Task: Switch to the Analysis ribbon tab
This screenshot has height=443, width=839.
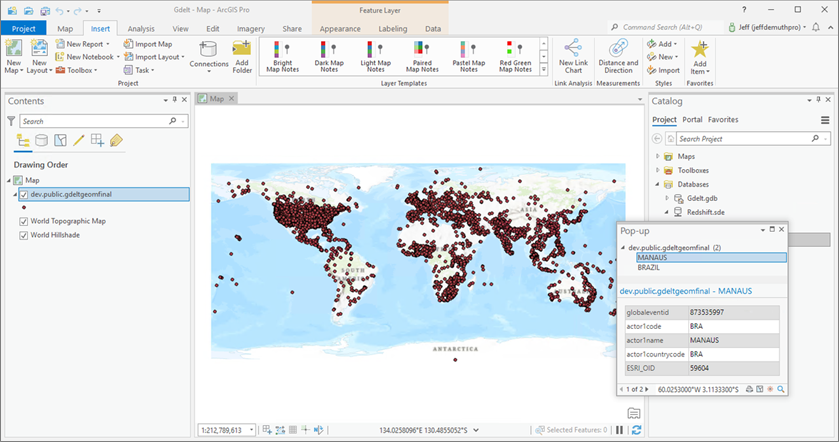Action: tap(141, 29)
